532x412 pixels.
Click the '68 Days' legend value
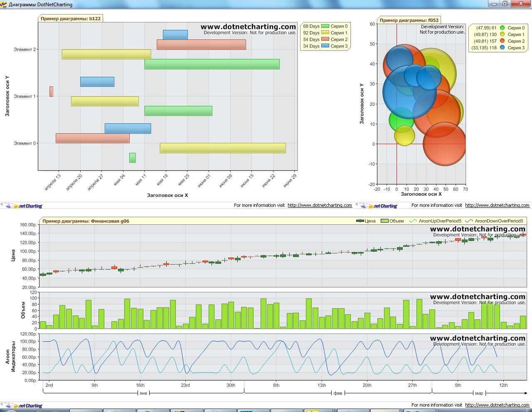[311, 26]
